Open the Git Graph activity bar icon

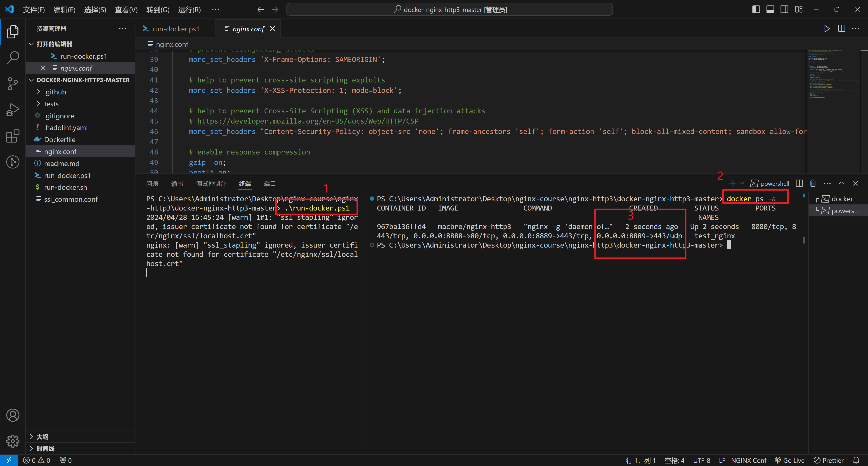click(x=12, y=162)
